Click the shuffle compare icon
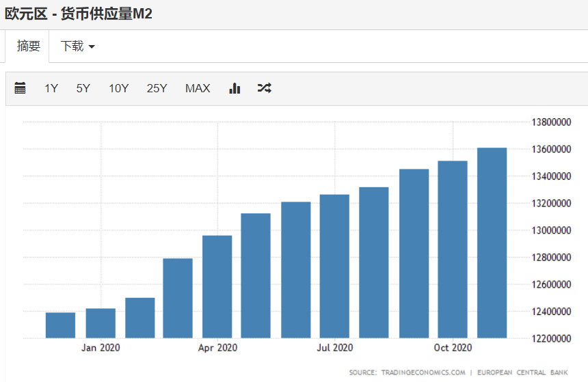 pos(265,88)
